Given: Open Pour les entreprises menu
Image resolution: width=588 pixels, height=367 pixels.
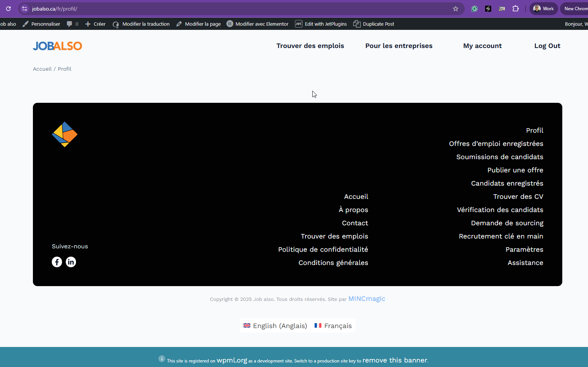Looking at the screenshot, I should point(399,46).
